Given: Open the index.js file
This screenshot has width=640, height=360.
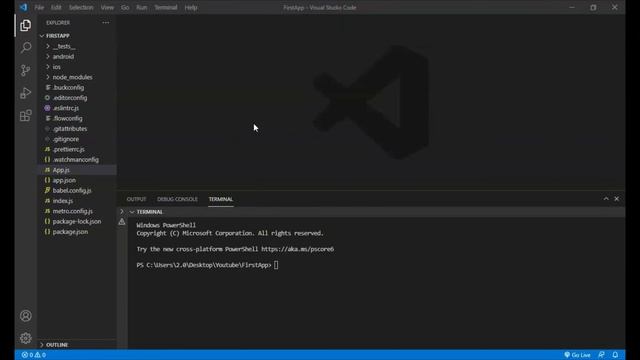Looking at the screenshot, I should (77, 201).
